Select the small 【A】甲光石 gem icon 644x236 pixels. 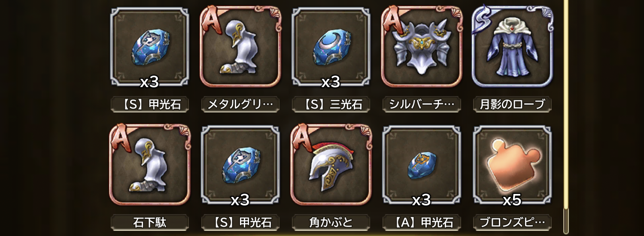tap(422, 165)
